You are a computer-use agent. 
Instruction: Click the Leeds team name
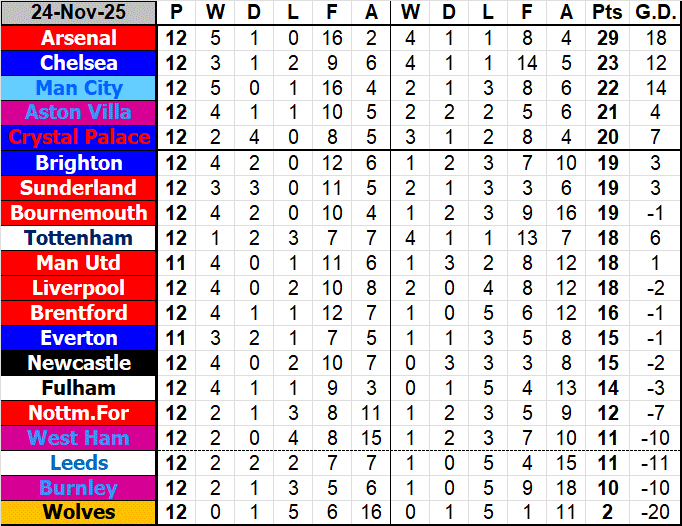point(79,463)
